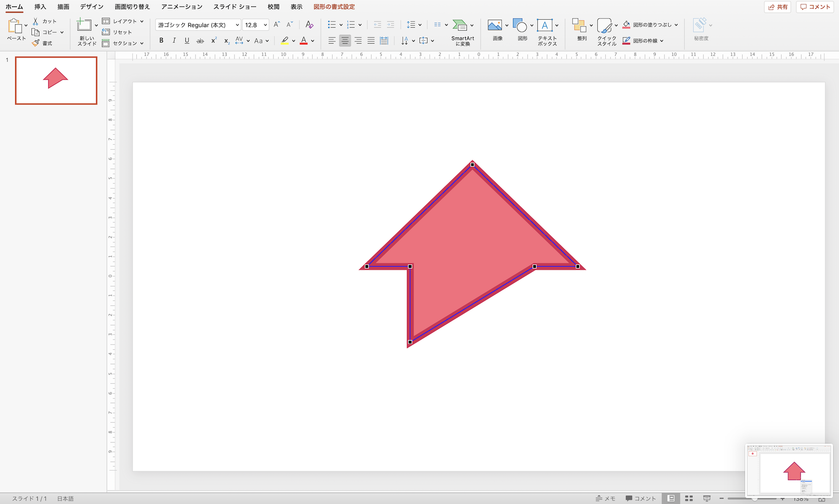Open the numbered list dropdown arrow

[x=360, y=25]
